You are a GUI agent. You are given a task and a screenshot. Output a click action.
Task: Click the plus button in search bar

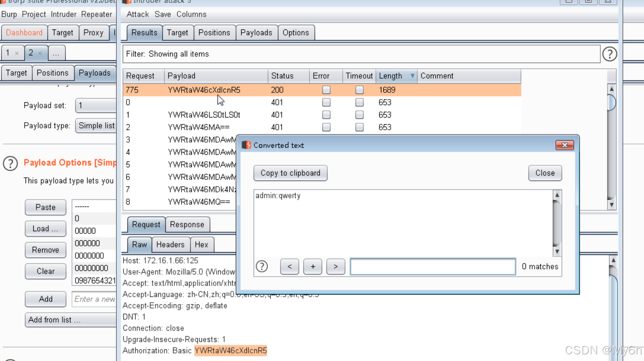click(x=313, y=266)
